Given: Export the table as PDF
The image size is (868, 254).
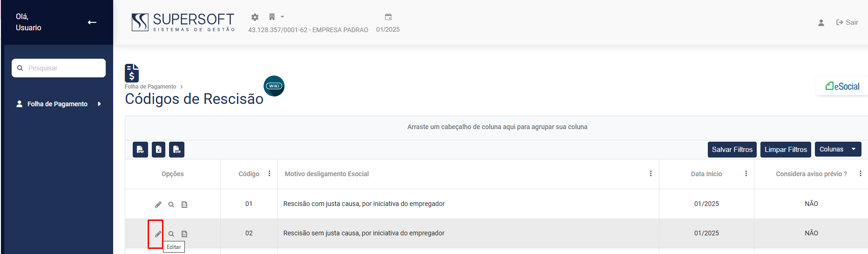Looking at the screenshot, I should point(140,150).
